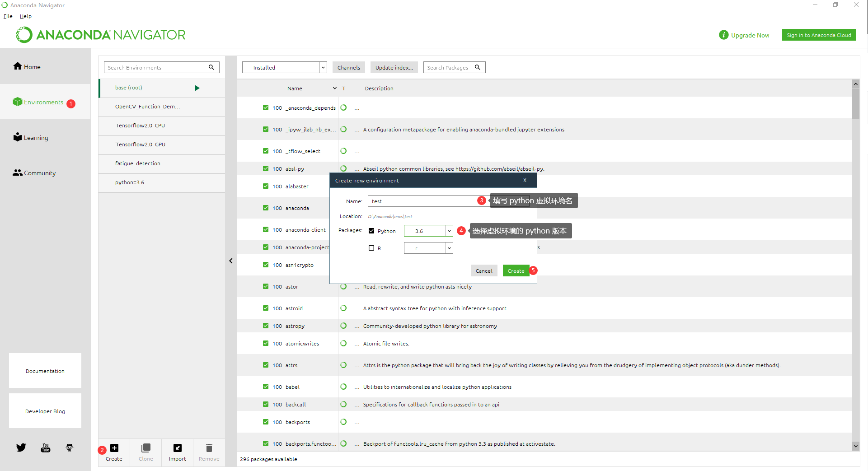868x471 pixels.
Task: Open Anaconda GitHub page icon
Action: click(70, 448)
